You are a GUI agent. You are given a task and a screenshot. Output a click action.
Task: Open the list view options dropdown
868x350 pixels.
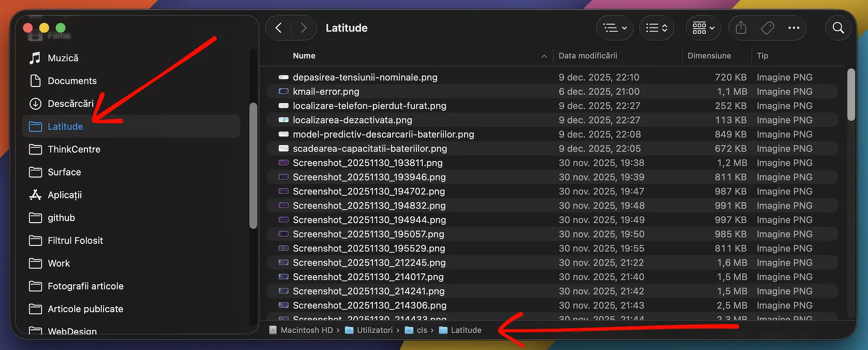pos(615,28)
